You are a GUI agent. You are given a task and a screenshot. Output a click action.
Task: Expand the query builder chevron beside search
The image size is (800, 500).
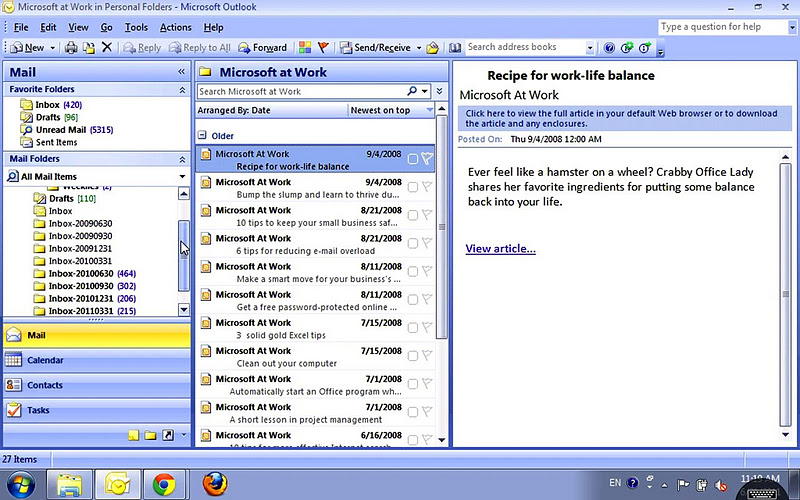[439, 91]
